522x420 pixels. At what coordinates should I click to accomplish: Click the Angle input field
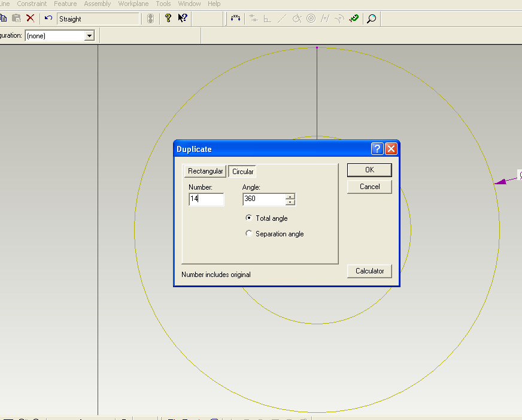pyautogui.click(x=265, y=199)
